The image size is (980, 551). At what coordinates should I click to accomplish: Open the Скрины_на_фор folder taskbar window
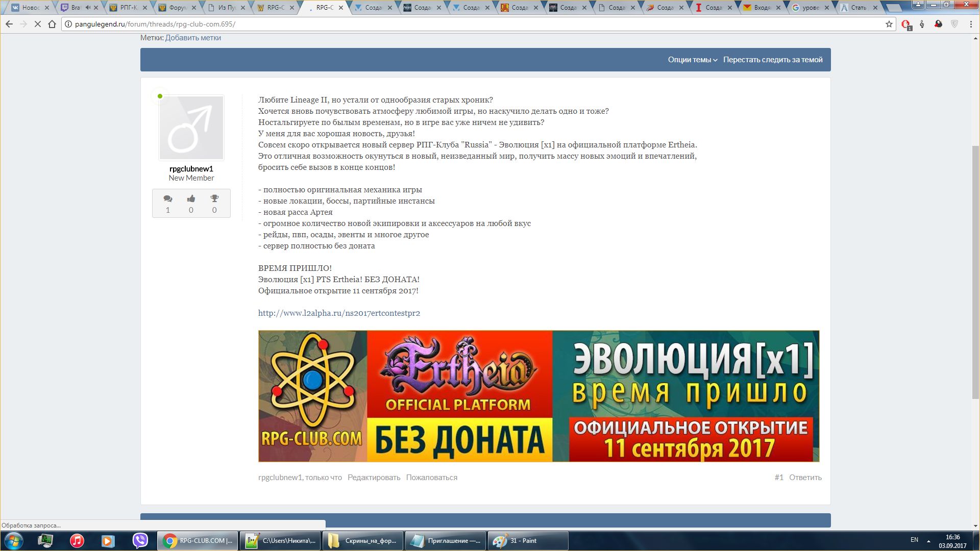click(363, 541)
